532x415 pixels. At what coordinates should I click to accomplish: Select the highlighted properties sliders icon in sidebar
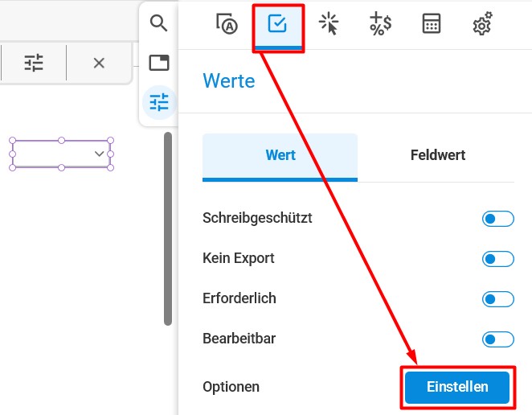tap(159, 102)
